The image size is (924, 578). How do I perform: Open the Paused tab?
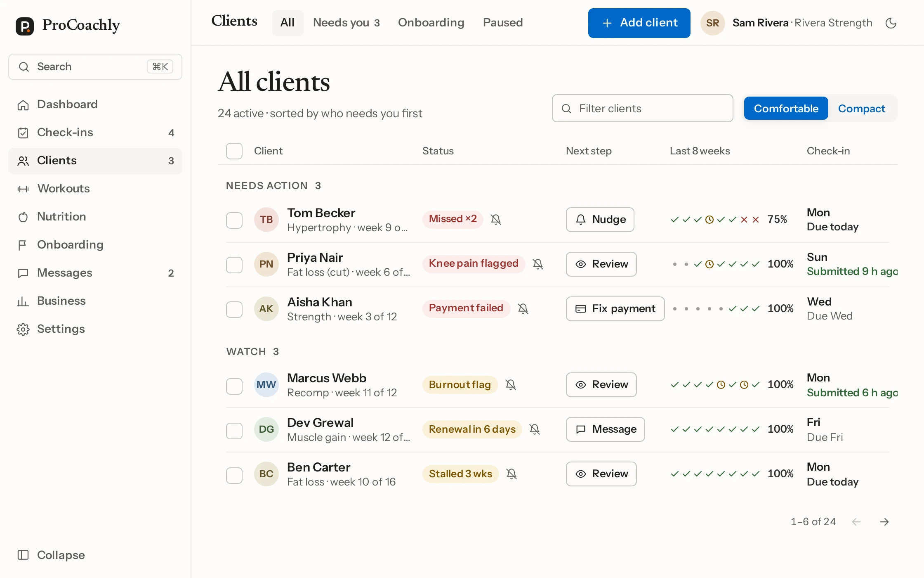tap(503, 23)
